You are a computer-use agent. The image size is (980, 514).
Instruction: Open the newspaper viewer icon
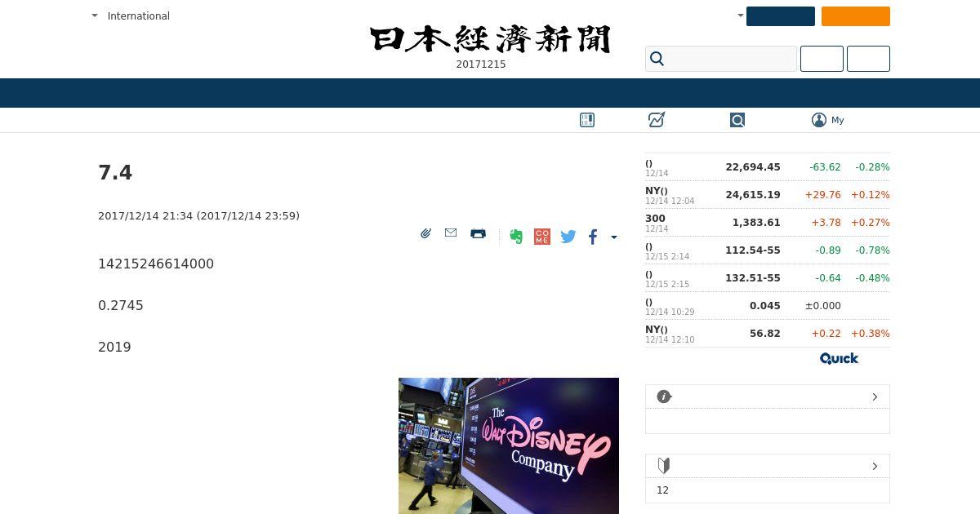tap(587, 120)
